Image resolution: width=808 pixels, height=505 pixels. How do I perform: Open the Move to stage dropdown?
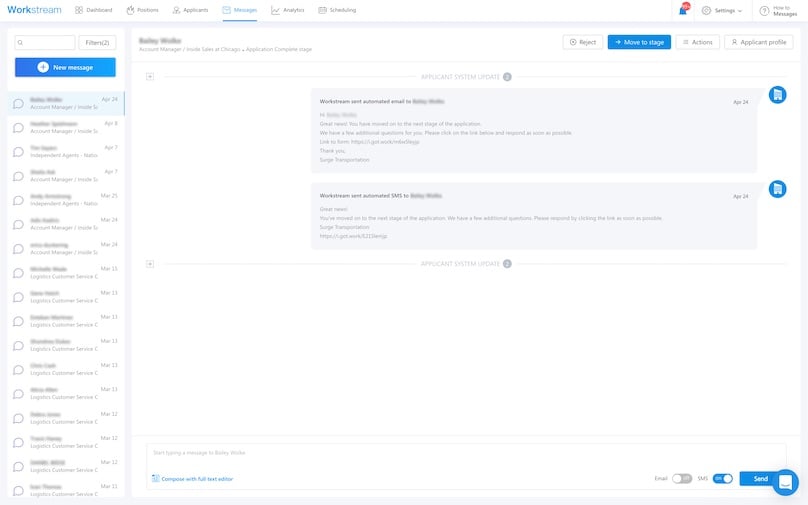(639, 42)
